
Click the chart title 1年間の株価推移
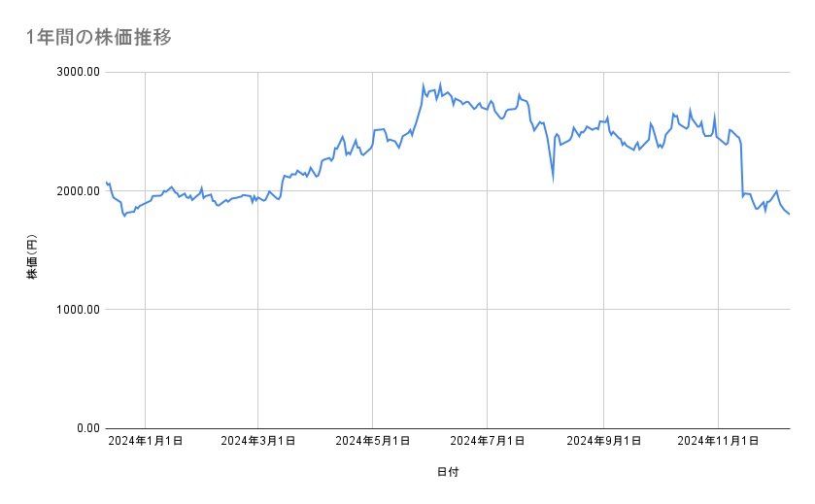click(101, 38)
